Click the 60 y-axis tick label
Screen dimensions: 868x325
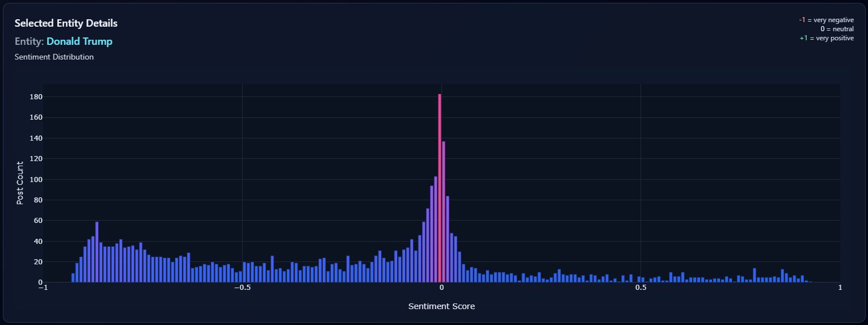coord(38,221)
